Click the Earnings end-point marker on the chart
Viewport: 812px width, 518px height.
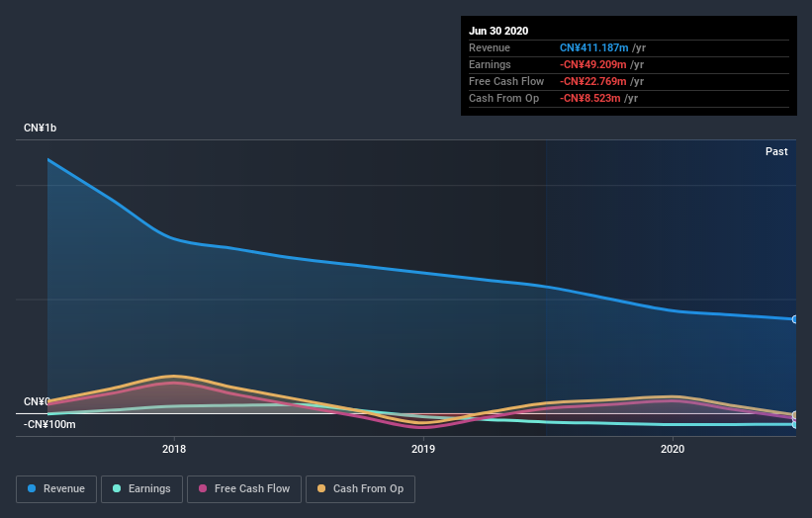coord(795,424)
